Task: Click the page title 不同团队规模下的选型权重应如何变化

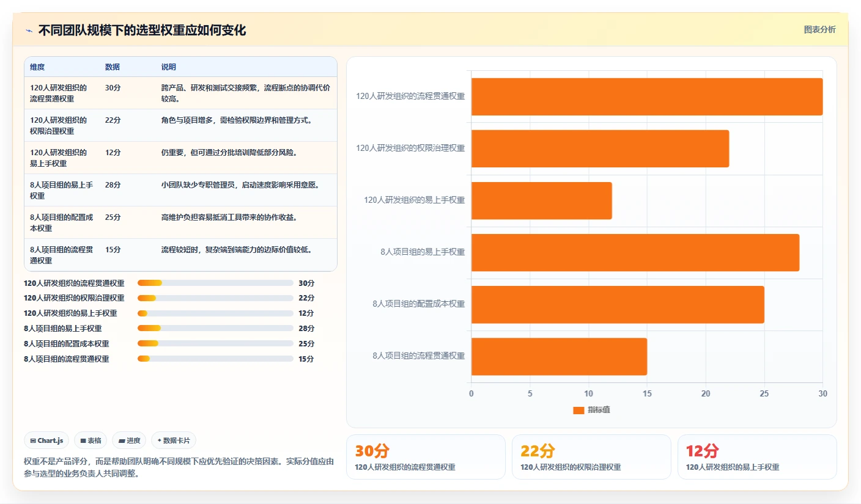Action: click(142, 31)
